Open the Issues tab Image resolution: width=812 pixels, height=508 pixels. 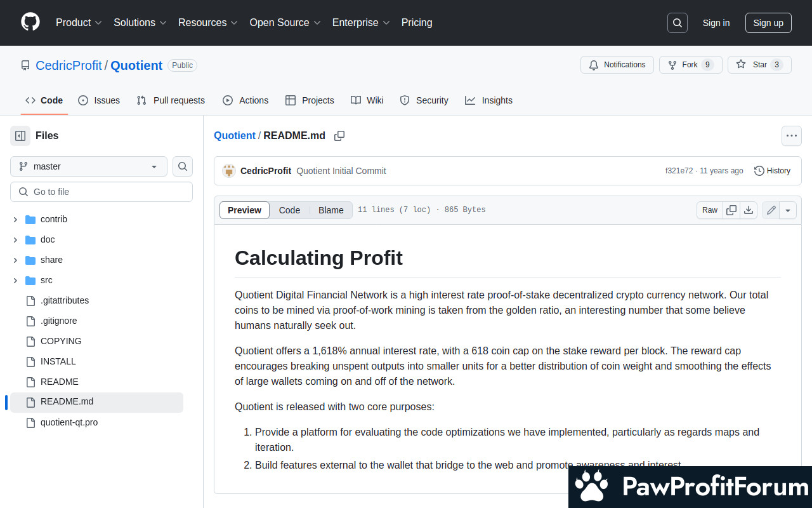(99, 100)
